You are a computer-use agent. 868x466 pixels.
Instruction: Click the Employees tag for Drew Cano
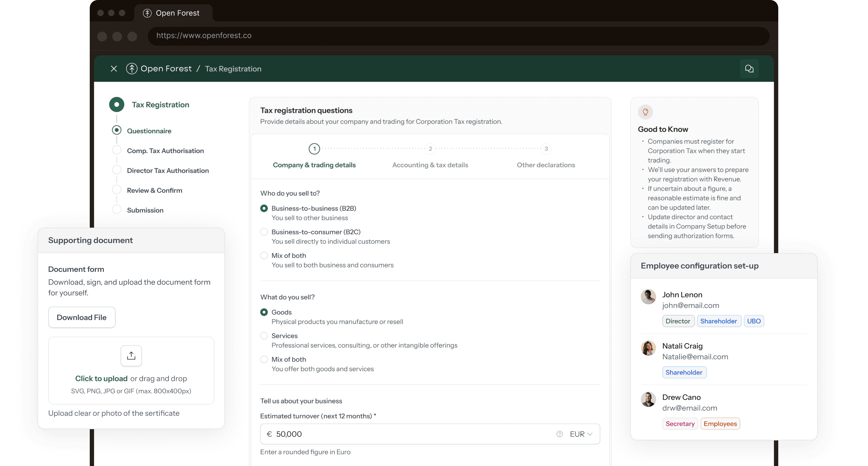(x=720, y=423)
